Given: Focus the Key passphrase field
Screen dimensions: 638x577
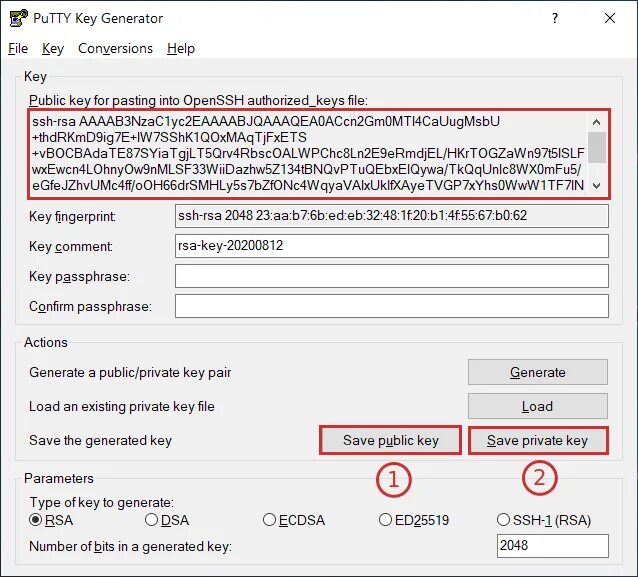Looking at the screenshot, I should coord(392,276).
